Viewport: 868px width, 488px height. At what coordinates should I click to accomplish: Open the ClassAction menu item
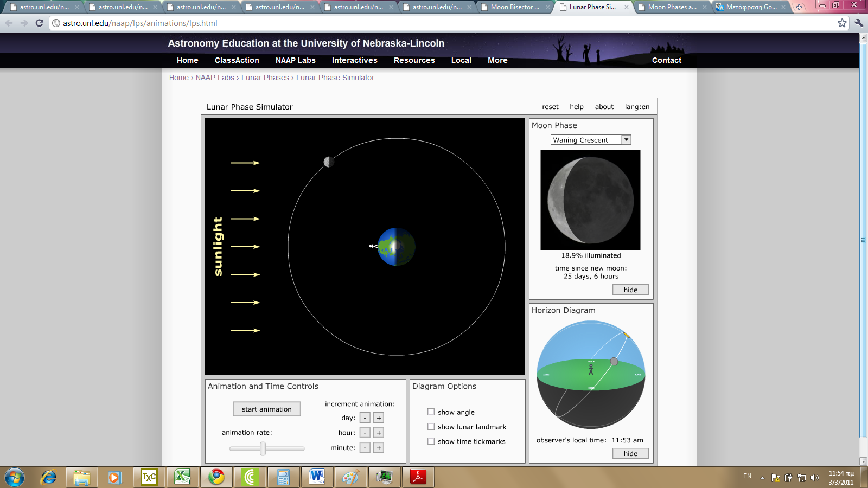point(237,60)
